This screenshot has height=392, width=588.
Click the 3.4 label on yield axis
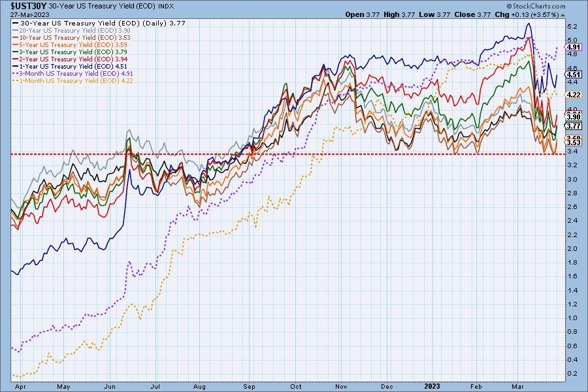click(x=572, y=151)
